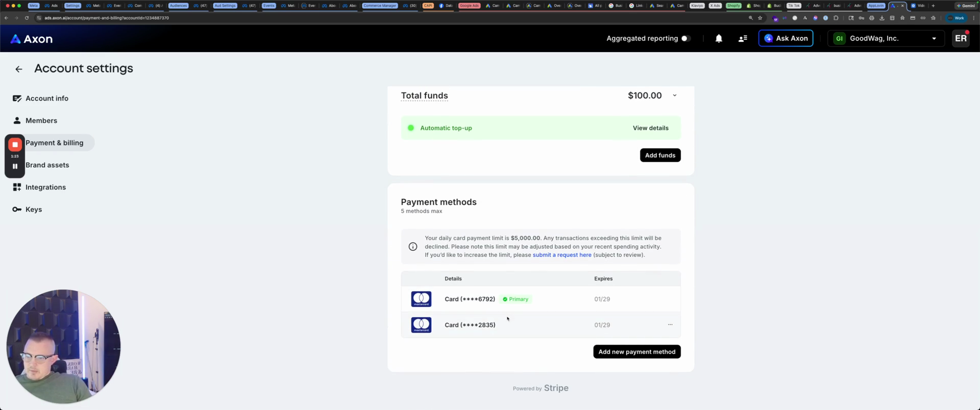Open GoodWag, Inc. account dropdown
The width and height of the screenshot is (980, 410).
click(885, 38)
